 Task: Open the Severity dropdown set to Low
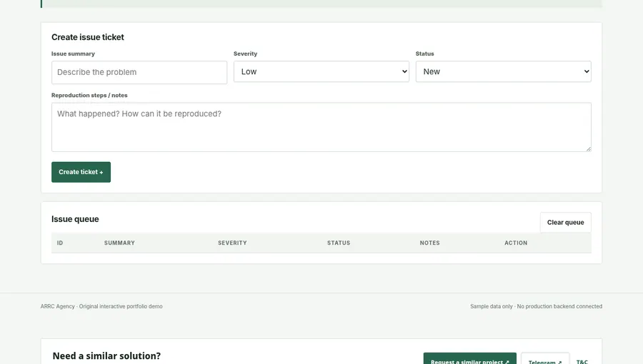[x=321, y=71]
